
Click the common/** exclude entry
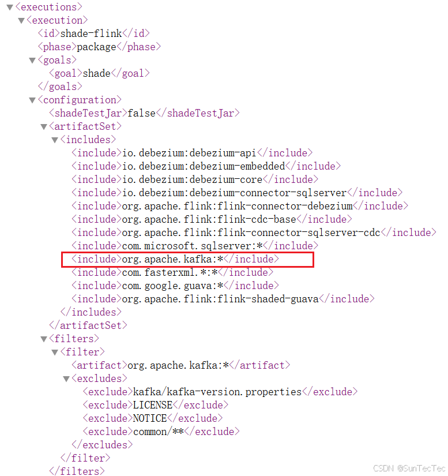click(161, 432)
